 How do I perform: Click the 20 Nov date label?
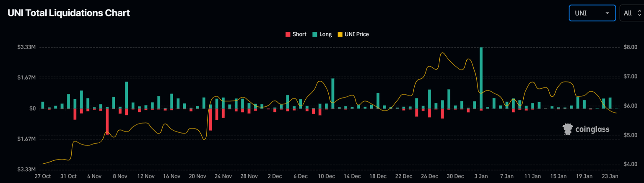coord(197,176)
